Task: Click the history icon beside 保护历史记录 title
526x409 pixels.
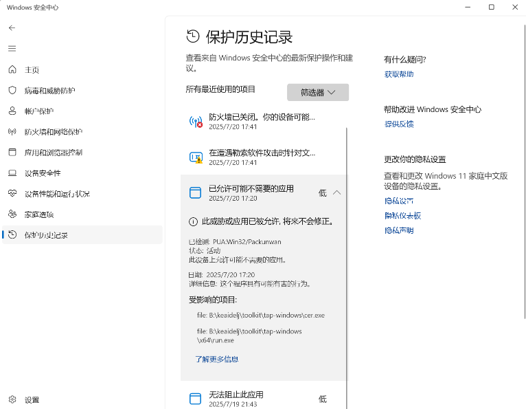Action: pos(193,36)
